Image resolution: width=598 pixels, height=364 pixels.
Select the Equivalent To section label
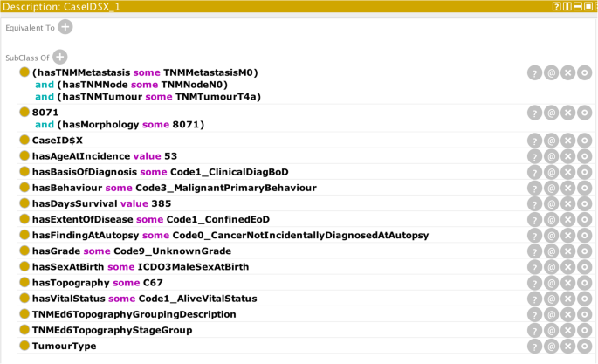31,28
